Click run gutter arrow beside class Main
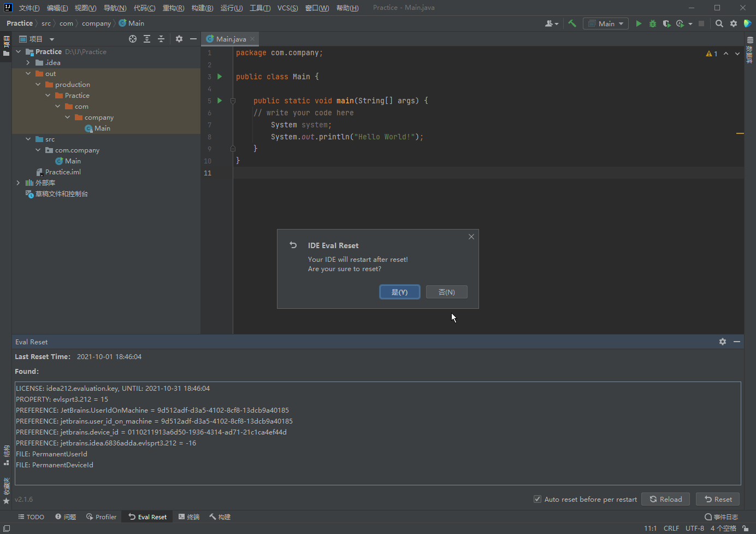Screen dimensions: 756x534 pyautogui.click(x=220, y=77)
